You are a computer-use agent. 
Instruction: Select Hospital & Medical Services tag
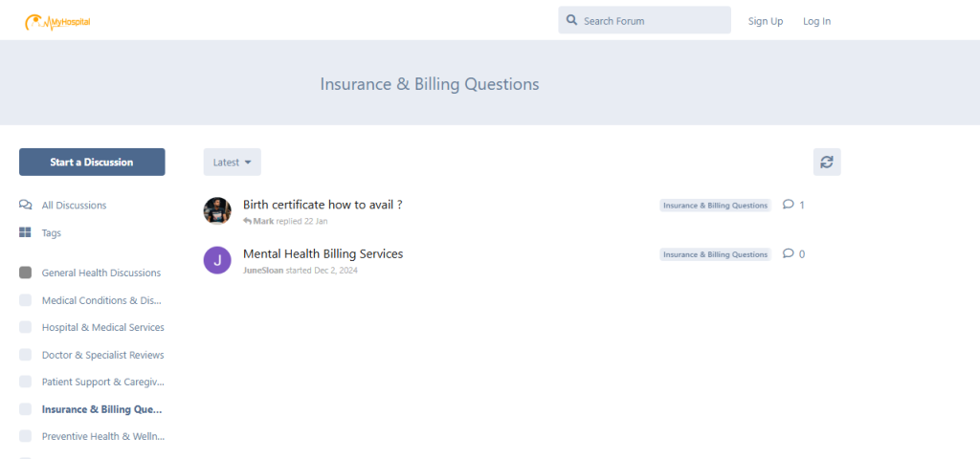coord(103,327)
